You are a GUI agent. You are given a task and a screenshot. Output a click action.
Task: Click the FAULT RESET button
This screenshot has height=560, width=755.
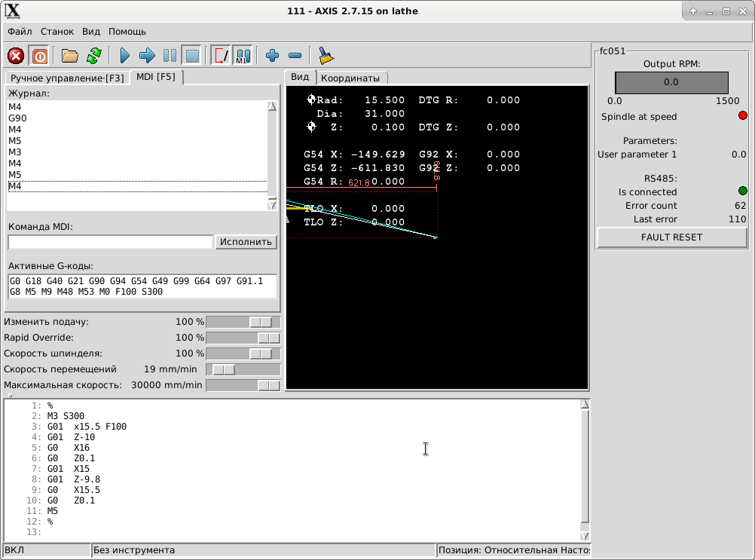671,237
